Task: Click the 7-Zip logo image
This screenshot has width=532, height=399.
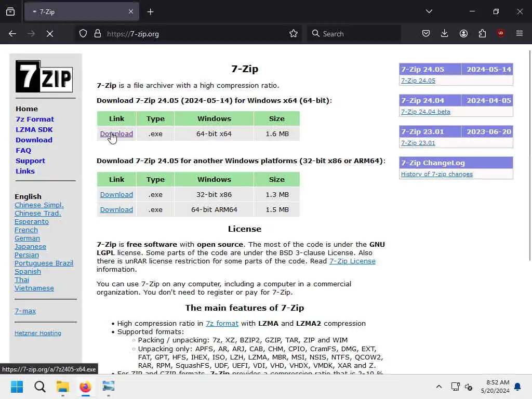Action: coord(44,76)
